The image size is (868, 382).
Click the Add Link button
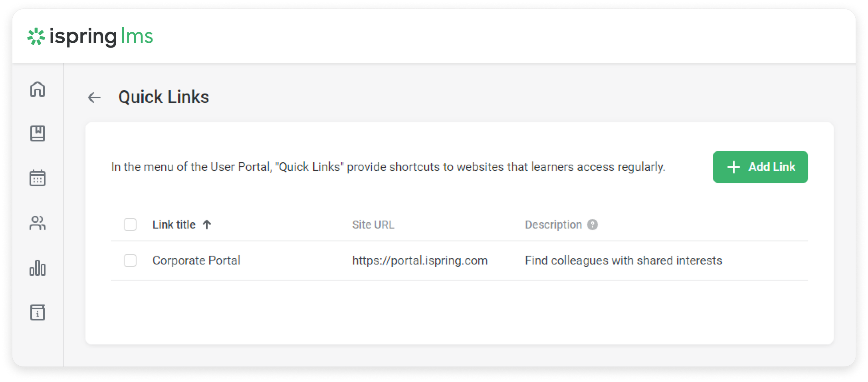pos(760,167)
